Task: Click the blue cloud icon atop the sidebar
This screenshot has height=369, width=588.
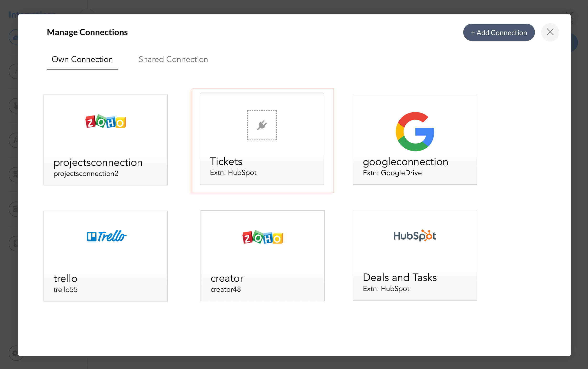Action: [15, 37]
